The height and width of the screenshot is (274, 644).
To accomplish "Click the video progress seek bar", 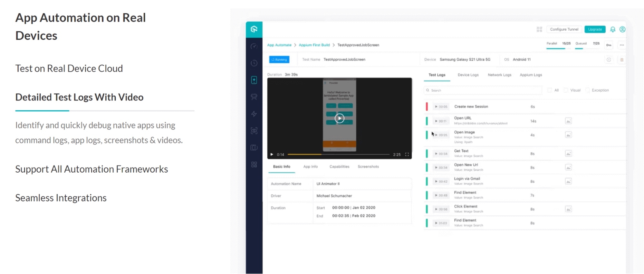I will click(x=338, y=155).
